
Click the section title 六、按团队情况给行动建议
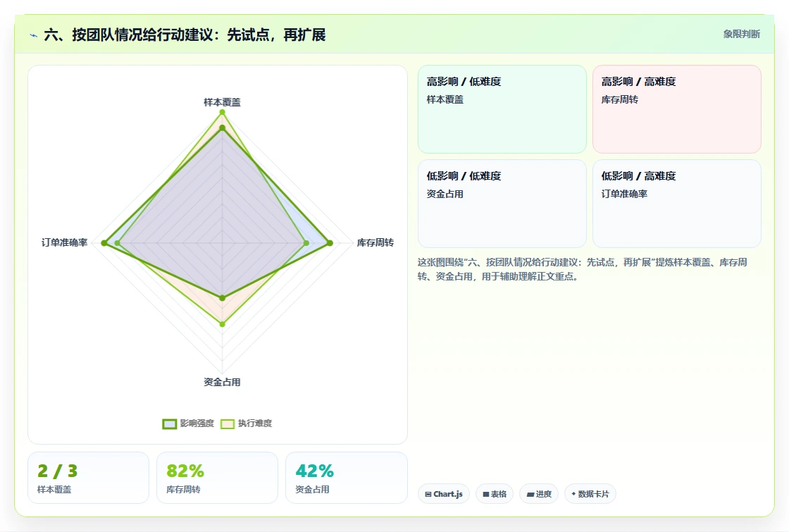pos(185,35)
